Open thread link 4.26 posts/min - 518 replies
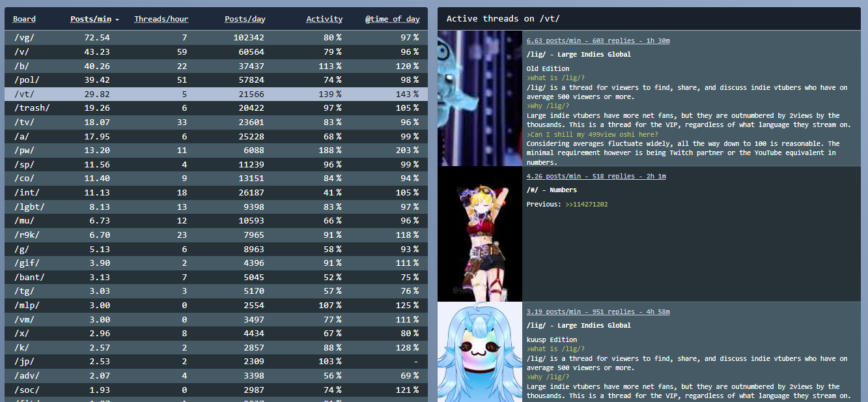The image size is (868, 402). tap(596, 176)
